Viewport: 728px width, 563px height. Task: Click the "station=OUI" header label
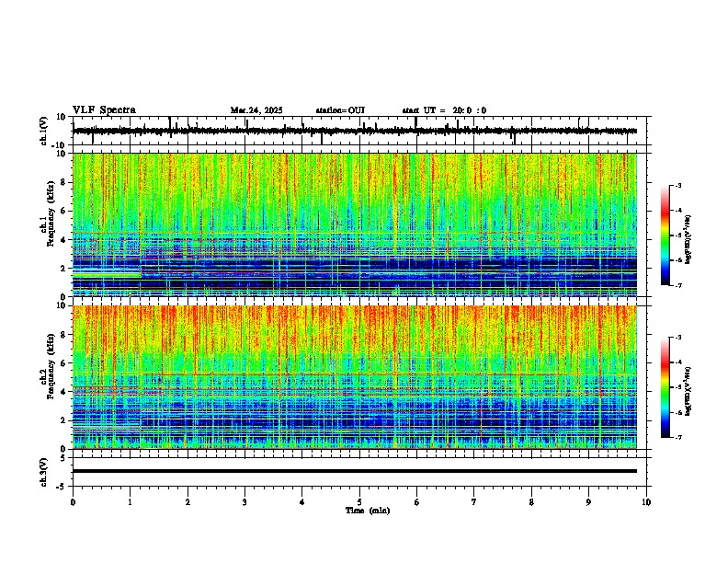(340, 110)
